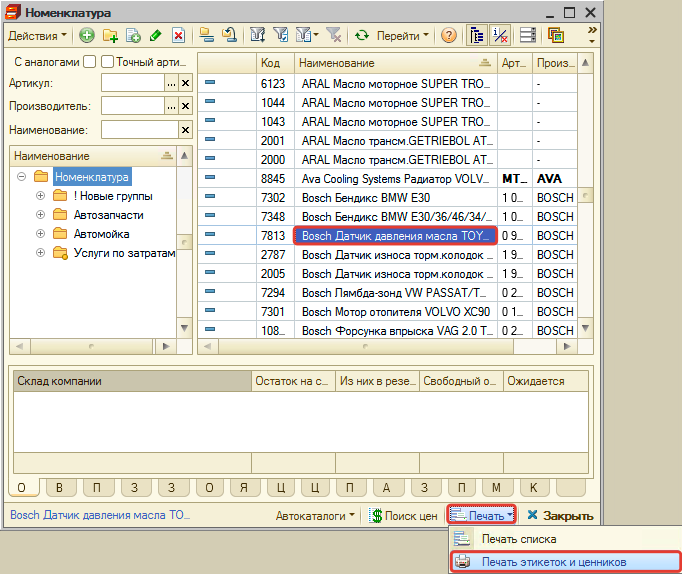Switch to the first О bottom tab
The width and height of the screenshot is (682, 574).
coord(21,488)
